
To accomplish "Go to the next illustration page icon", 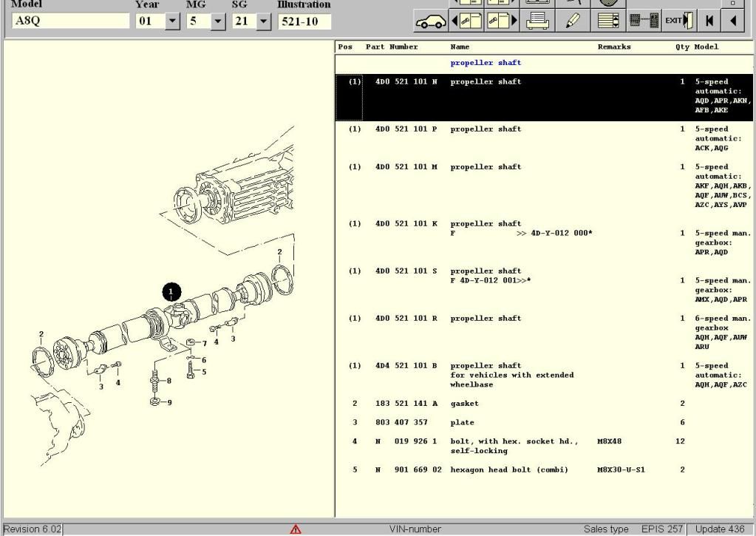I will tap(502, 21).
